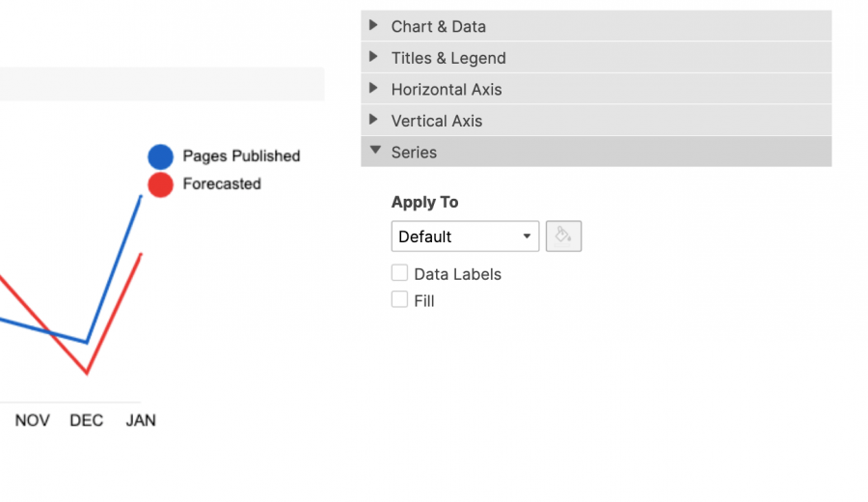Click the blue Pages Published legend circle
The width and height of the screenshot is (868, 502).
click(160, 156)
